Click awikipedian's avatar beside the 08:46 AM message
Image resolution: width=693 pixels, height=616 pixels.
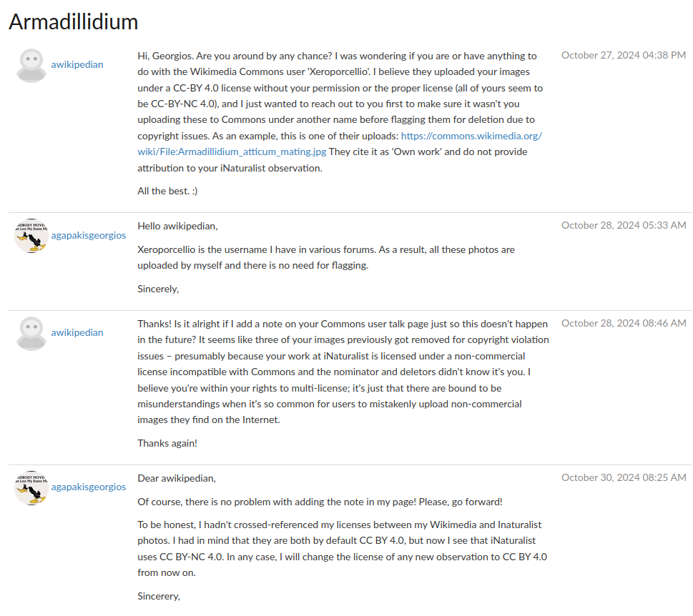(x=31, y=333)
